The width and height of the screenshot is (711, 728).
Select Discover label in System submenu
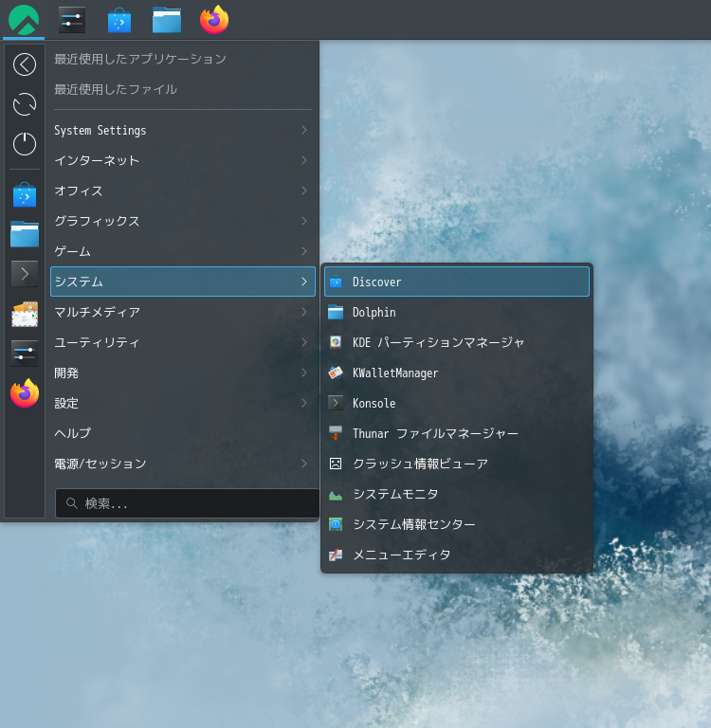pyautogui.click(x=376, y=282)
